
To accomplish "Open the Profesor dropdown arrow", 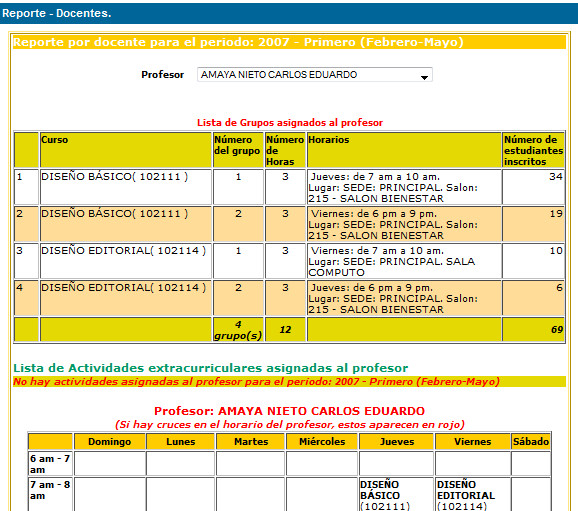I will click(x=424, y=77).
